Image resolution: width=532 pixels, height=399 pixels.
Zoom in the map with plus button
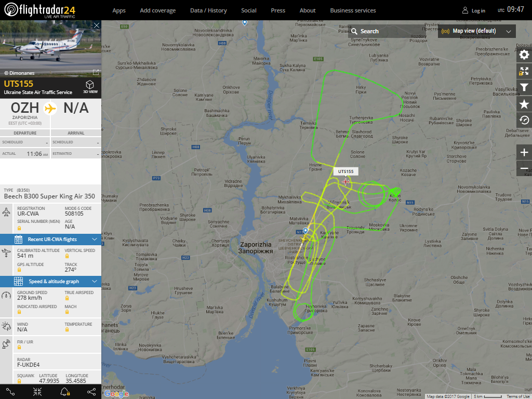pyautogui.click(x=524, y=152)
